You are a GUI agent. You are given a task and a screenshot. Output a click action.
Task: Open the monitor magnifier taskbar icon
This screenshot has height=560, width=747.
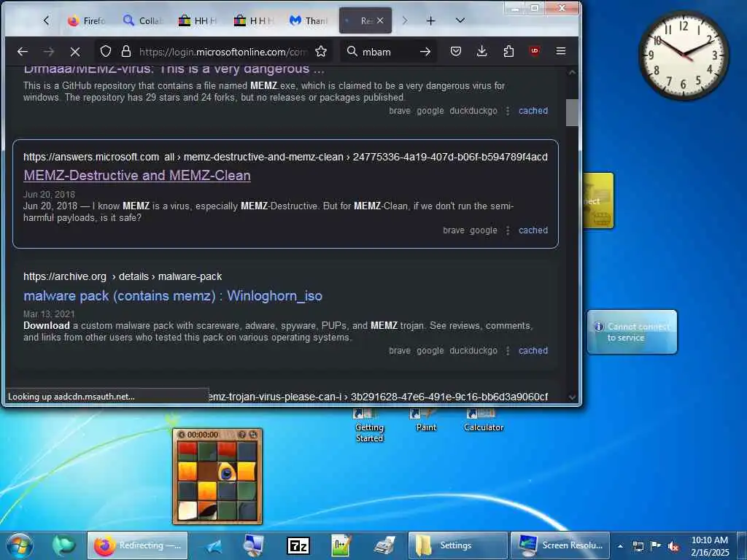(x=253, y=546)
